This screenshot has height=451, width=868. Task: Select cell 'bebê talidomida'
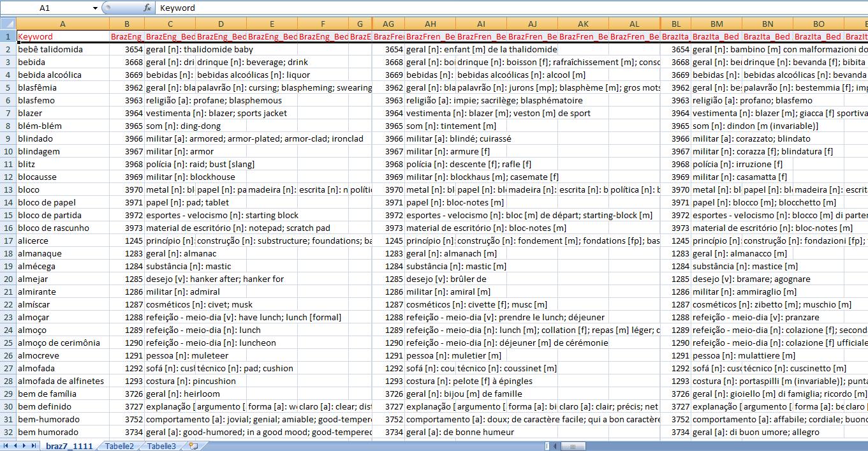point(63,49)
